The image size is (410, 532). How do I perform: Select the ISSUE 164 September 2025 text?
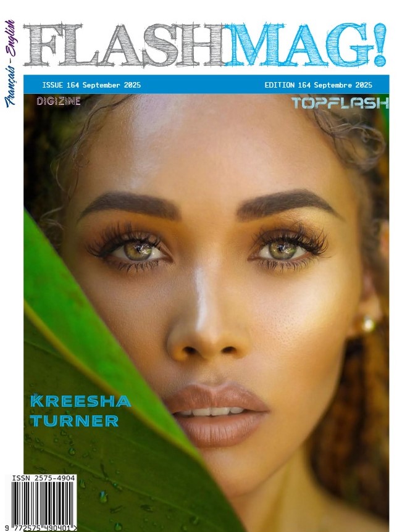click(x=91, y=85)
